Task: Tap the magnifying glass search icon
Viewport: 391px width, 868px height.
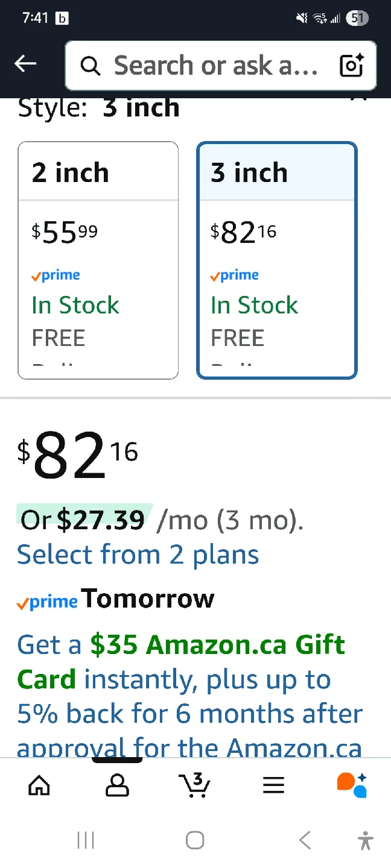Action: 89,66
